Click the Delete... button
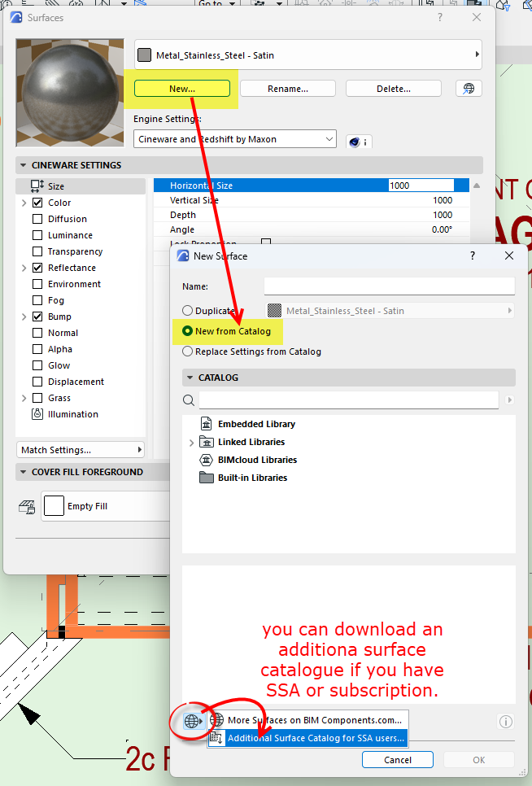532x786 pixels. [x=393, y=89]
